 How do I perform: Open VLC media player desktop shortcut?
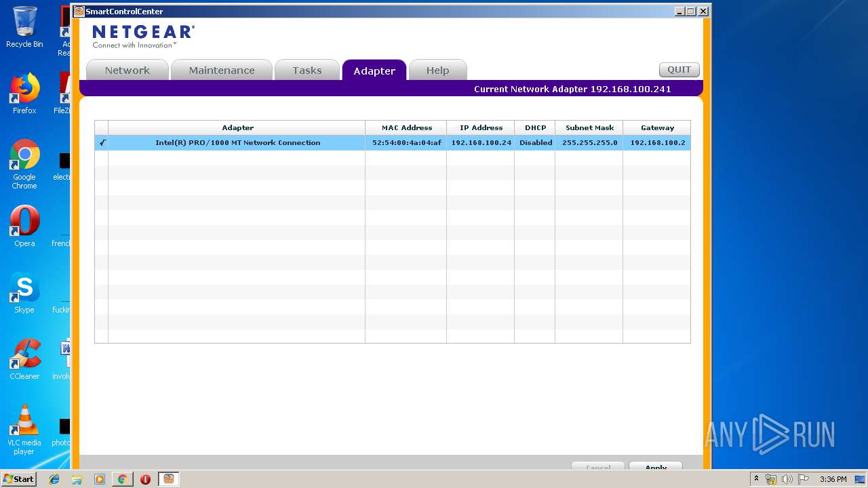coord(24,430)
